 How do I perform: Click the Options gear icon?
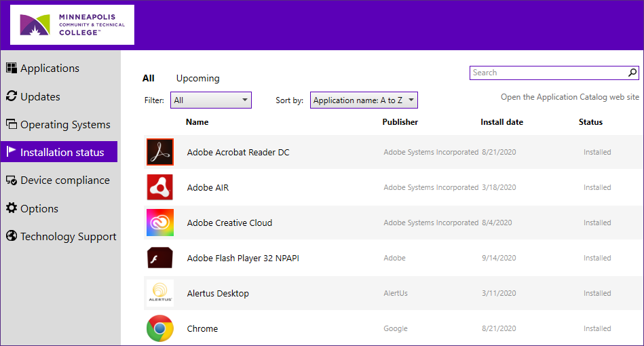coord(12,208)
